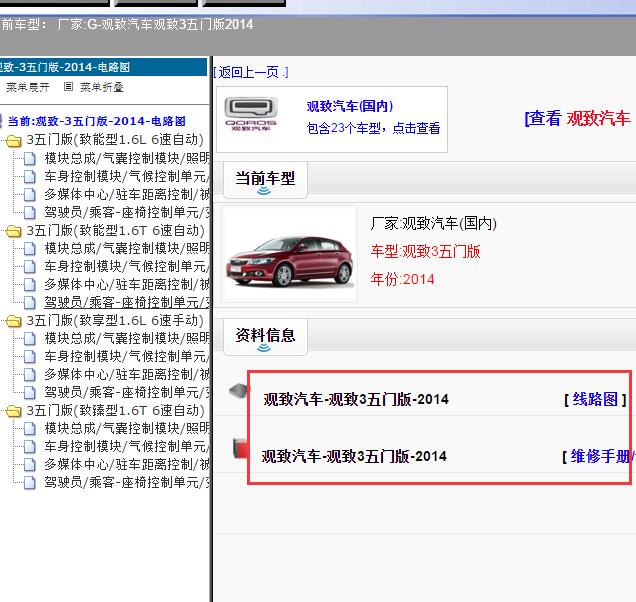Click the red manual icon beside 维修手册 row

pyautogui.click(x=240, y=448)
